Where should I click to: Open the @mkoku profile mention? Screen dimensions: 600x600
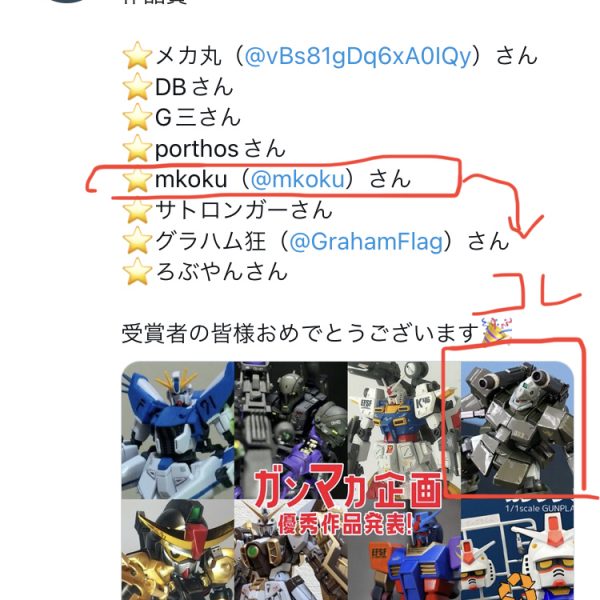pyautogui.click(x=298, y=179)
